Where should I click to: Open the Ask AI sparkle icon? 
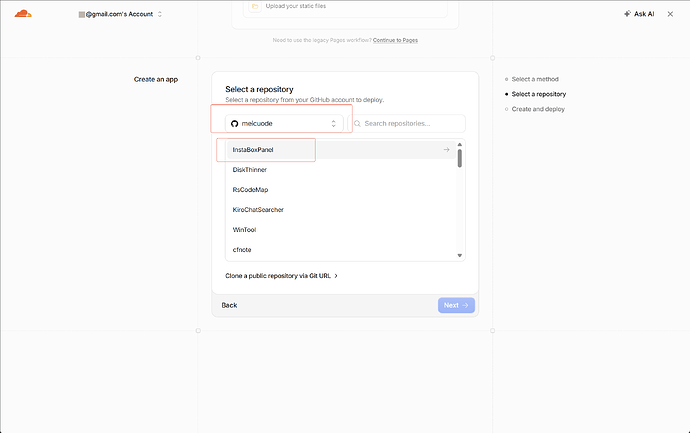[x=628, y=14]
